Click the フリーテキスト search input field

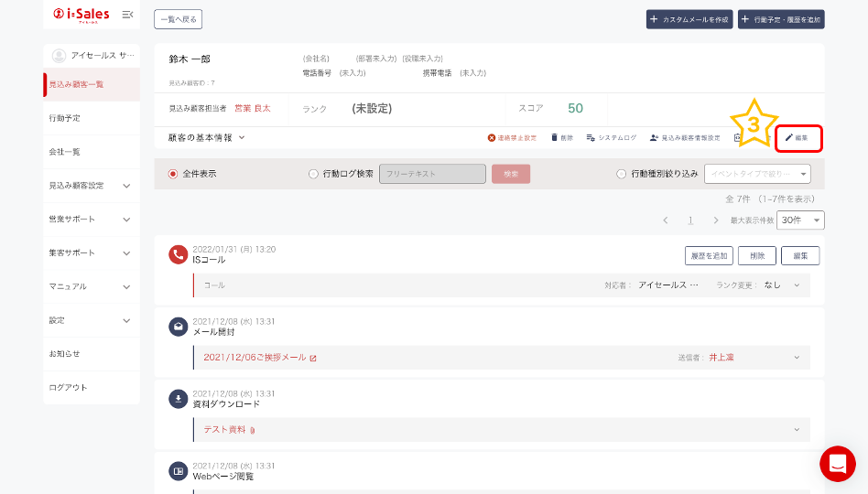tap(432, 174)
